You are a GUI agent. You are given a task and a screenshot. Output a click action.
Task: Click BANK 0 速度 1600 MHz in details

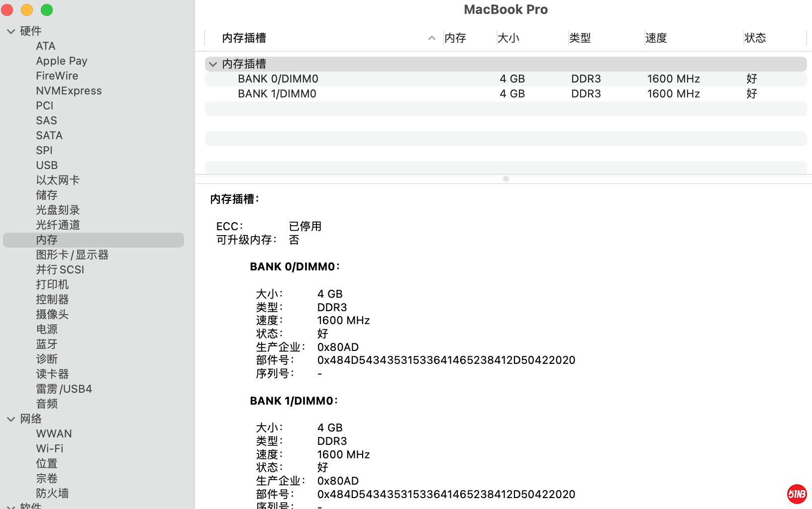pyautogui.click(x=343, y=321)
